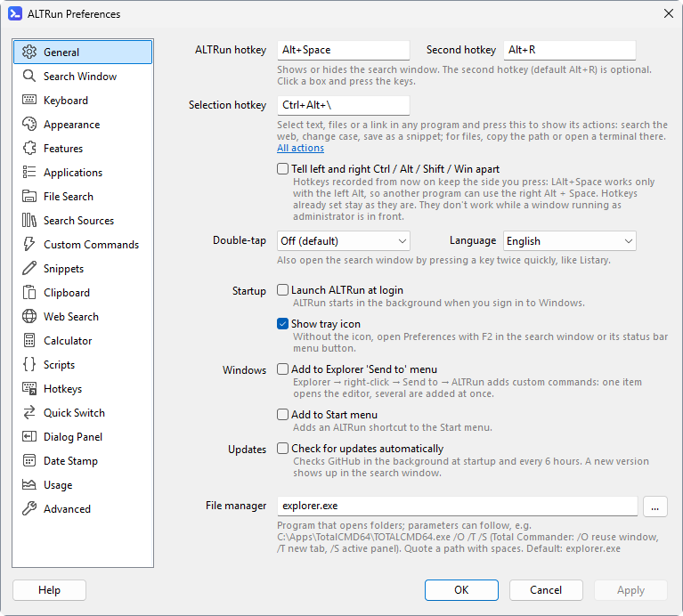Image resolution: width=683 pixels, height=616 pixels.
Task: Click the Features puzzle-piece icon
Action: coord(29,148)
